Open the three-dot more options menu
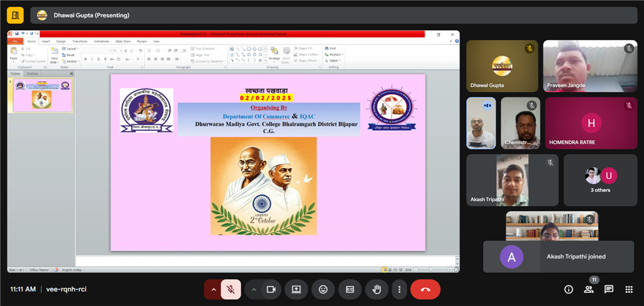644x306 pixels. point(399,289)
